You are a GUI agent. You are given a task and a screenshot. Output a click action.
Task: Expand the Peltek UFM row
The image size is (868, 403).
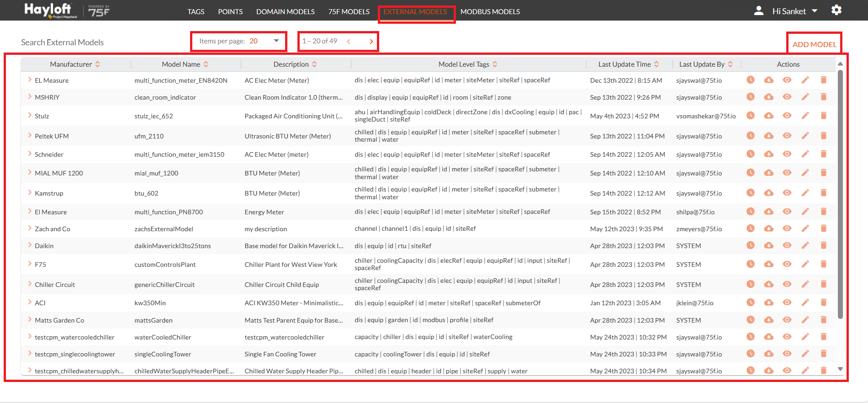(x=30, y=135)
